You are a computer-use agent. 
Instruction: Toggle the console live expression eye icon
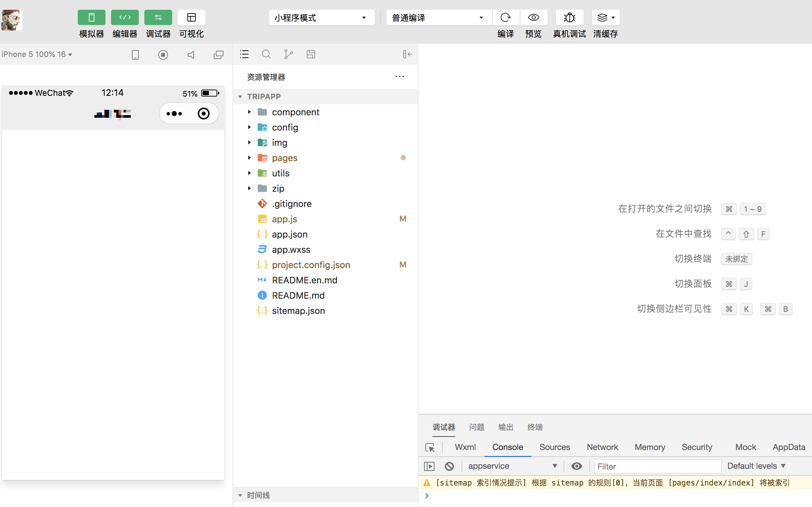576,466
